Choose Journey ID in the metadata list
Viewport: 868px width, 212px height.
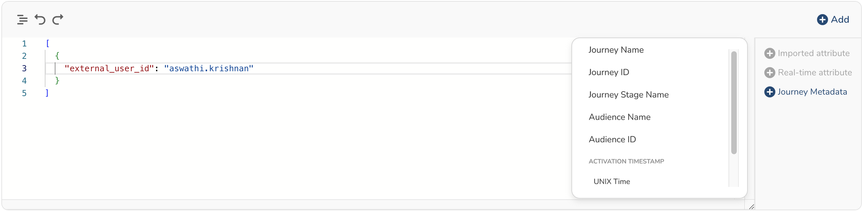click(x=609, y=72)
